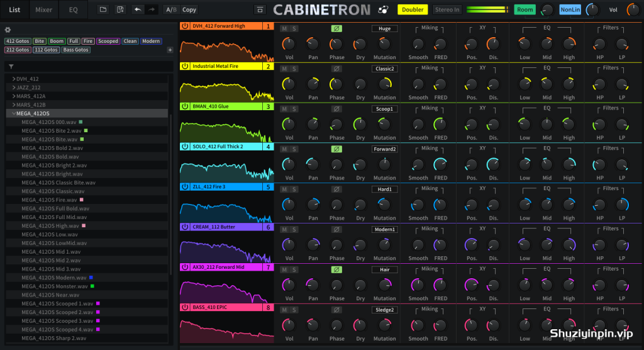The width and height of the screenshot is (644, 350).
Task: Disable phase invert on slot 4
Action: (336, 149)
